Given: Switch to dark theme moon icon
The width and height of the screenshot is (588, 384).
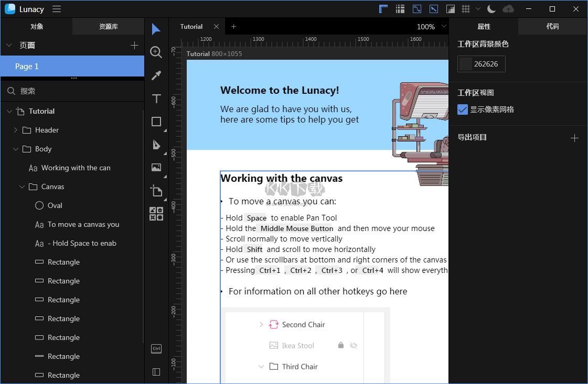Looking at the screenshot, I should pyautogui.click(x=491, y=9).
